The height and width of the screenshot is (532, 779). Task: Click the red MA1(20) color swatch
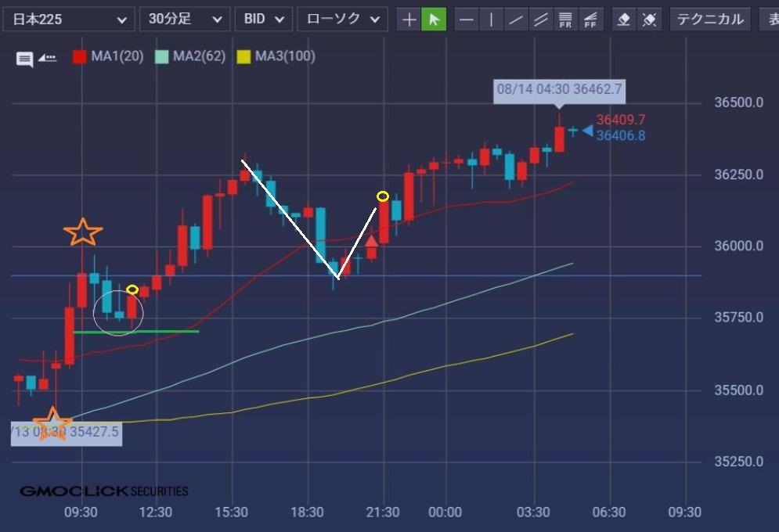pyautogui.click(x=79, y=56)
